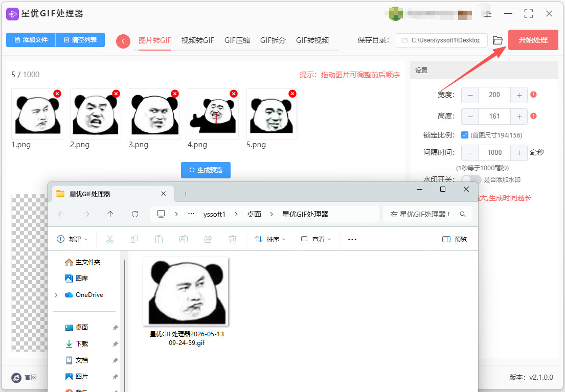
Task: Open the 查看 dropdown in Explorer
Action: [315, 239]
